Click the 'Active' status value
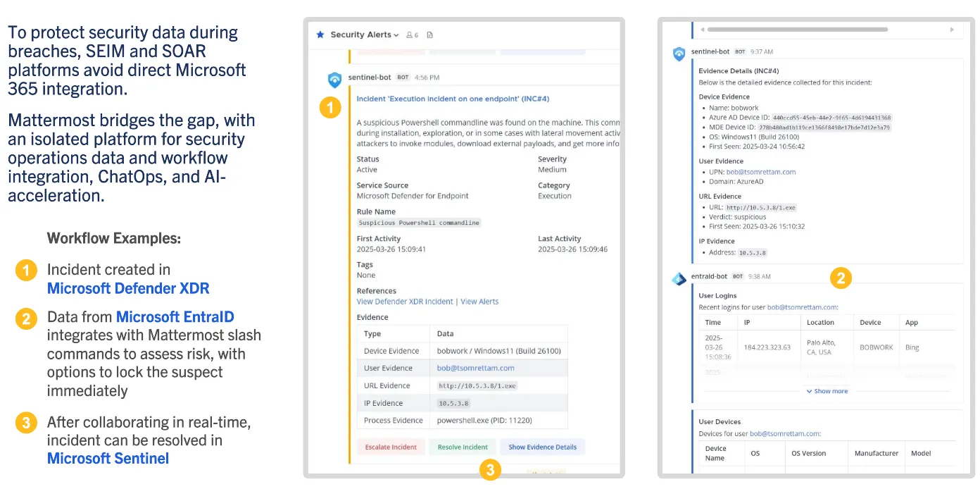Viewport: 980px width, 489px height. point(367,170)
